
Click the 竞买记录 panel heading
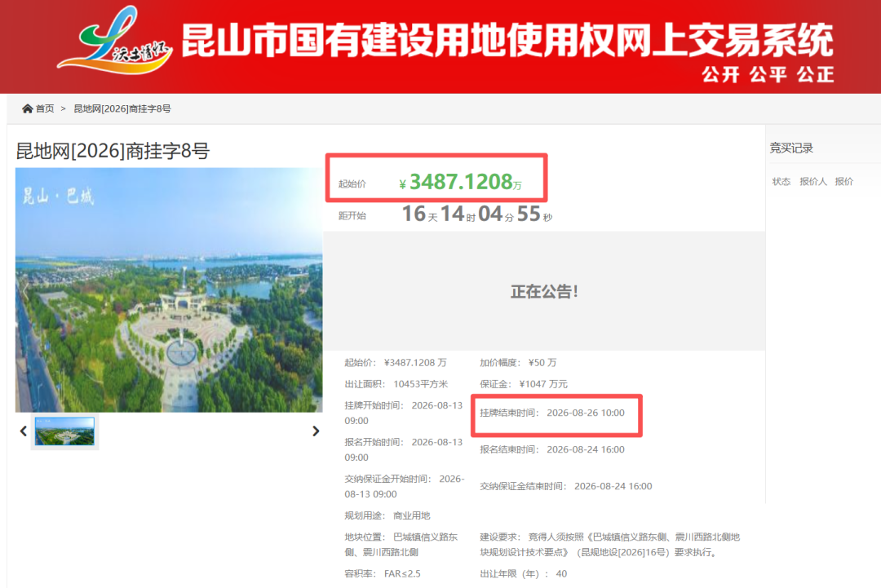(791, 148)
